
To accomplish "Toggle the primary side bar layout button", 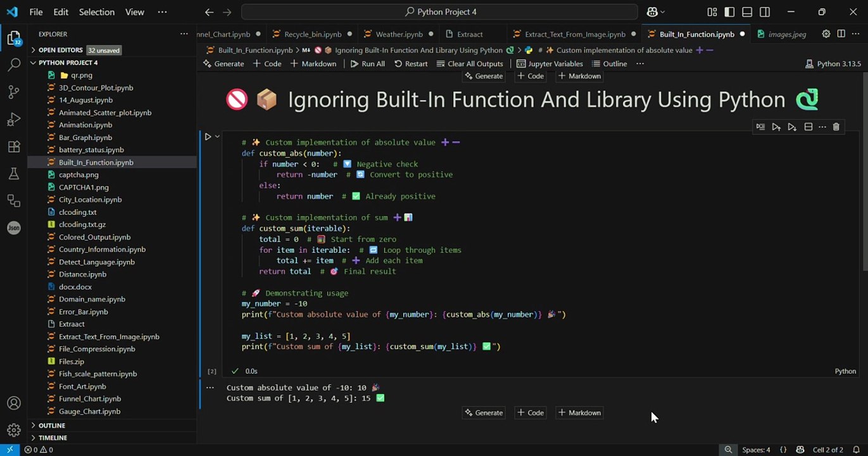I will click(x=729, y=12).
